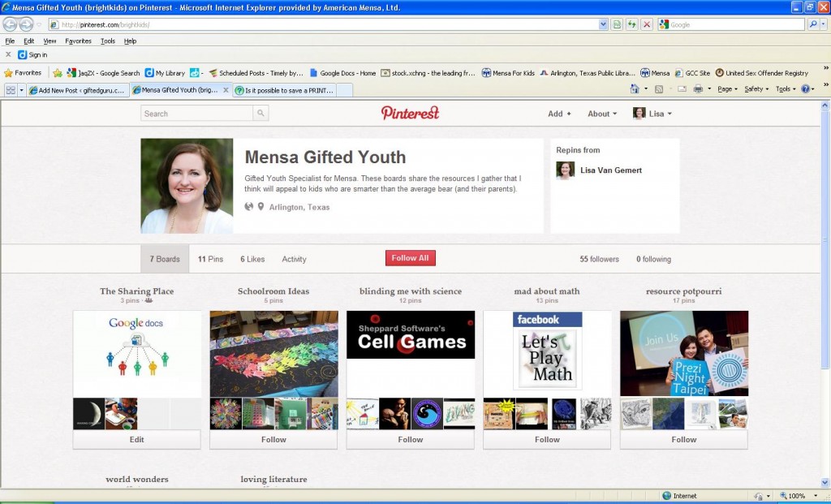Screen dimensions: 831x504
Task: Open the address bar history dropdown arrow
Action: tap(603, 24)
